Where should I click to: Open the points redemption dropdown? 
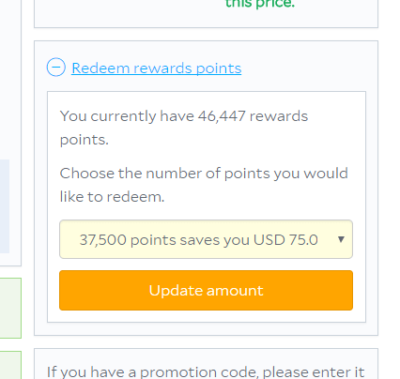pos(206,239)
